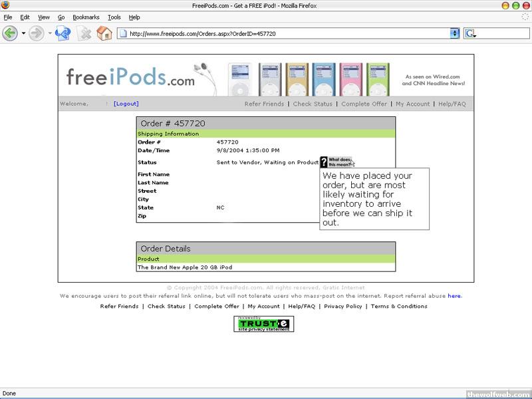
Task: Open the Tools menu
Action: (114, 17)
